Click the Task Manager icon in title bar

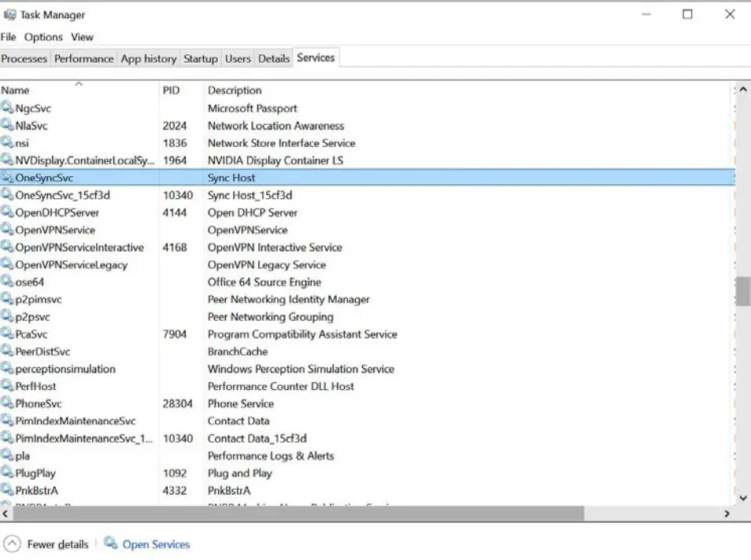(9, 15)
